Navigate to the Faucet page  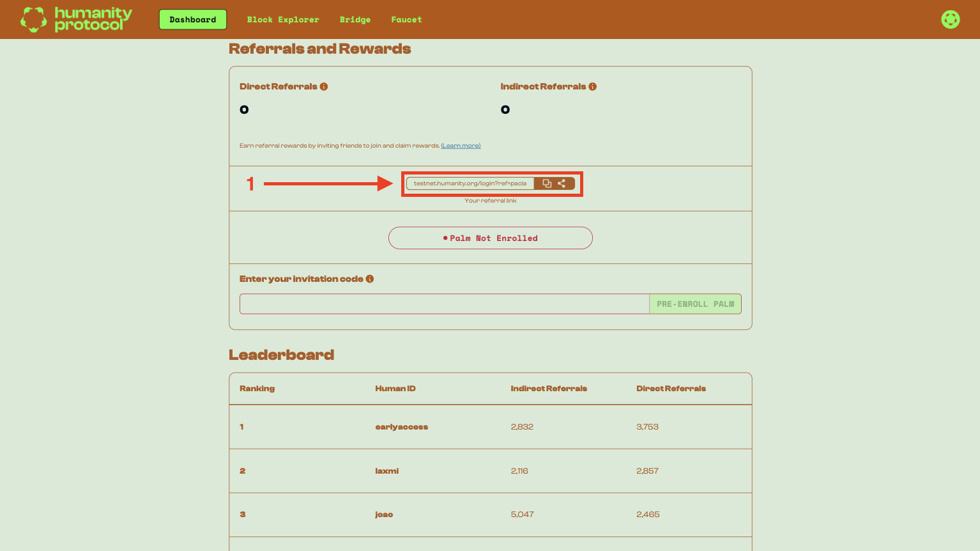406,20
